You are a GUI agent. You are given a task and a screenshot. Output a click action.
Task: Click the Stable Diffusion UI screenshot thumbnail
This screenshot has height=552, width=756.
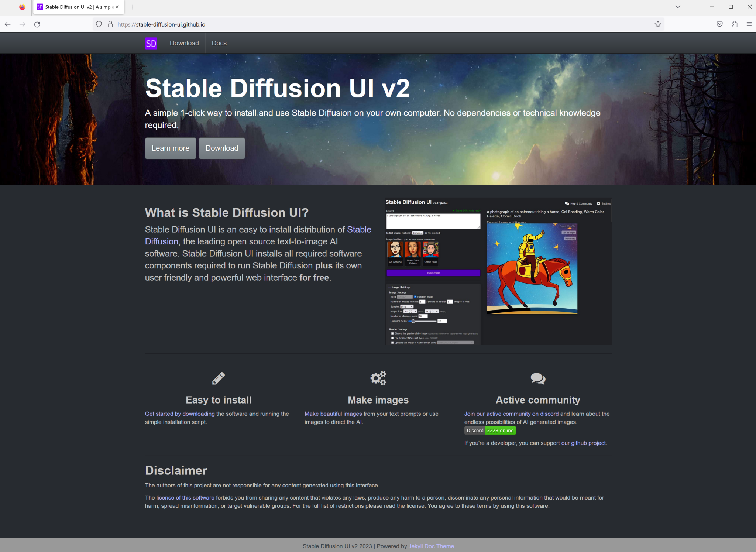pos(498,272)
